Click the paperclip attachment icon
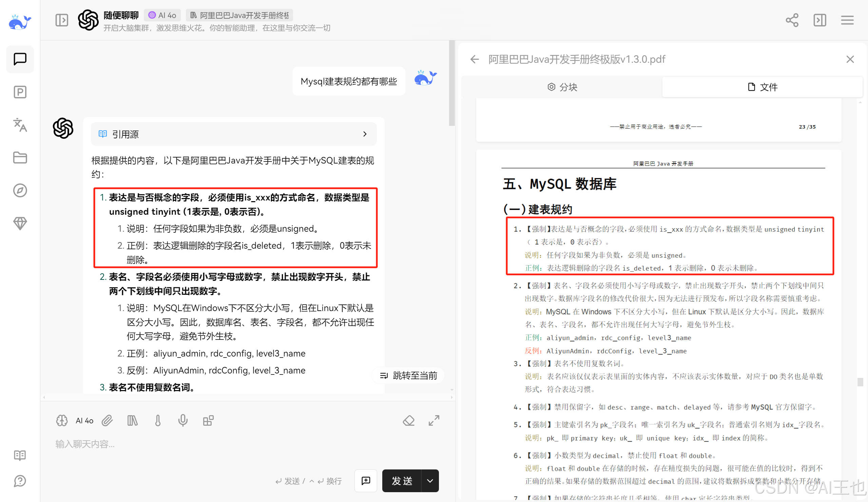The width and height of the screenshot is (868, 502). tap(107, 420)
